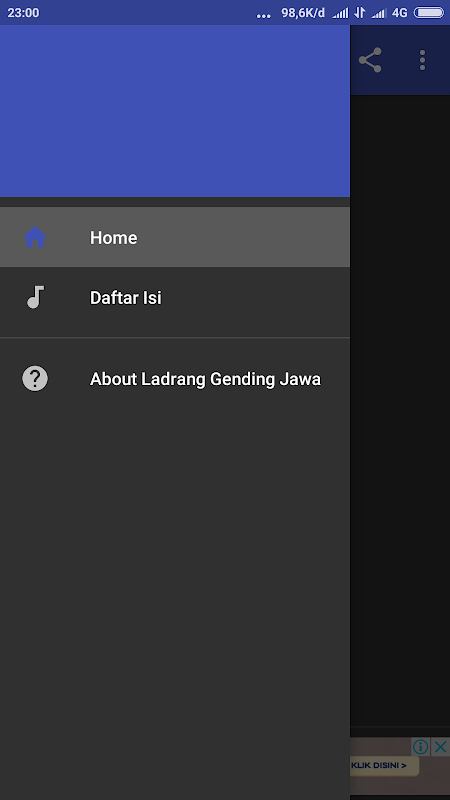Tap the 23:00 clock in status bar
The image size is (450, 800).
[x=23, y=13]
